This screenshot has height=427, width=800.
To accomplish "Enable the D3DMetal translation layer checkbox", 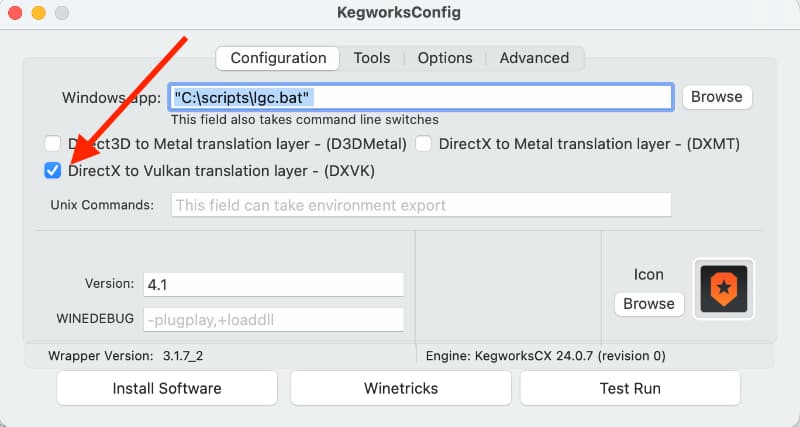I will coord(53,144).
